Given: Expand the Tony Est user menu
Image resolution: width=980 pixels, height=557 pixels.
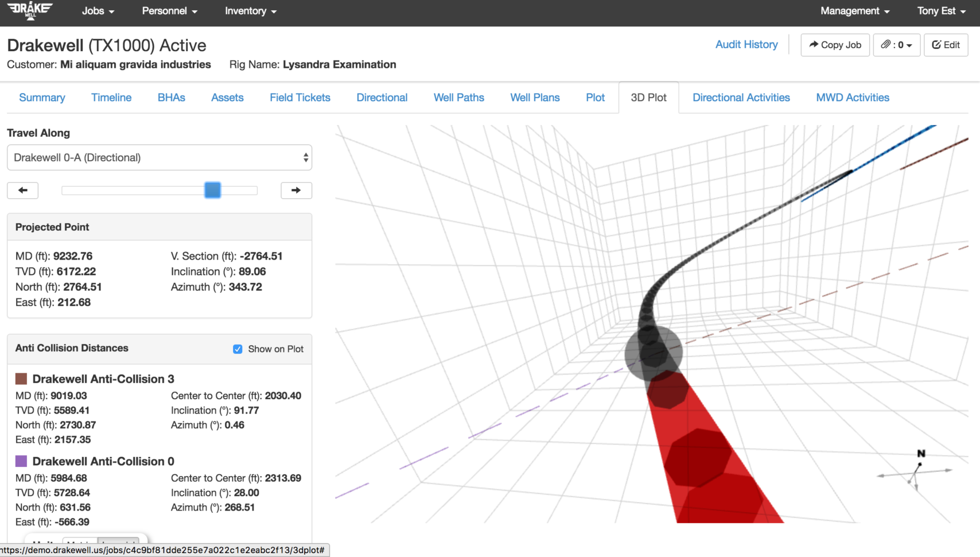Looking at the screenshot, I should [x=940, y=11].
